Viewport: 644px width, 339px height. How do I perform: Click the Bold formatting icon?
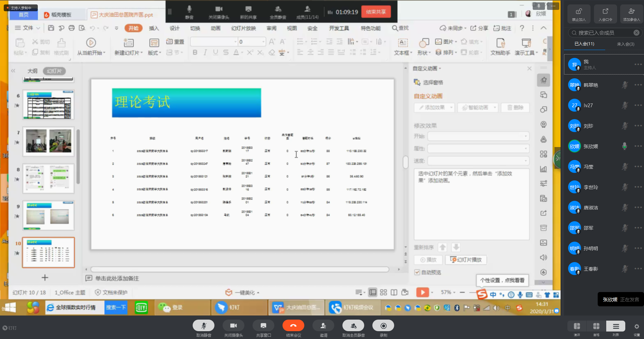pos(195,52)
